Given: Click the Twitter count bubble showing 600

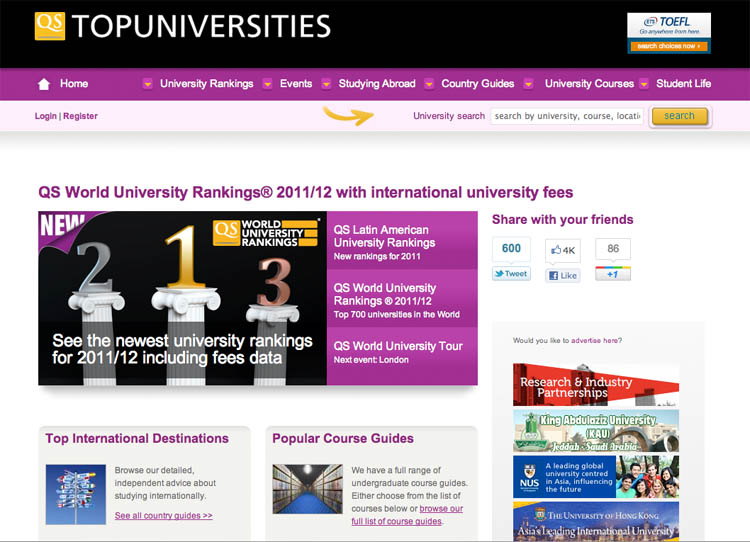Looking at the screenshot, I should pyautogui.click(x=511, y=249).
